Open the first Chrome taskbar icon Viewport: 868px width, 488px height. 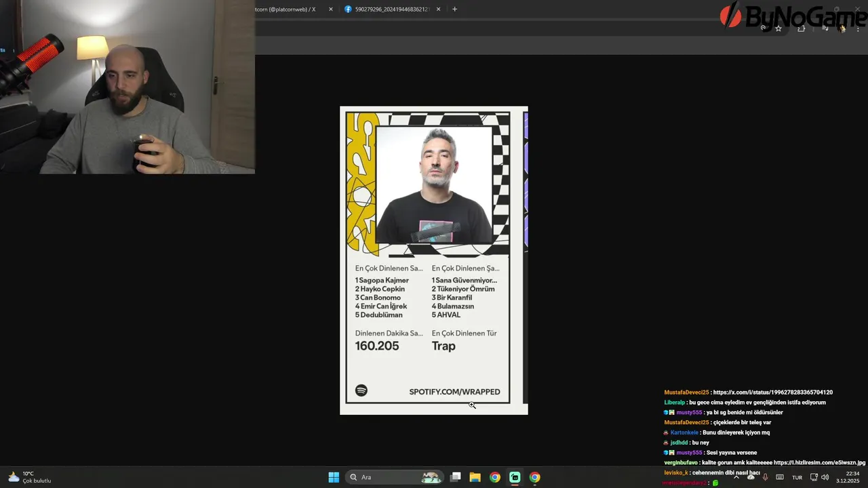[495, 477]
